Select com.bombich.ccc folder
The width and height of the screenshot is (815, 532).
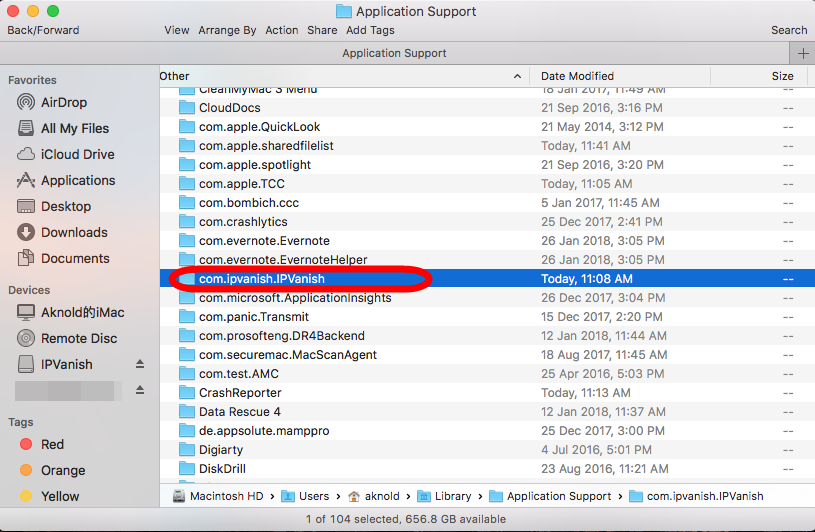click(249, 203)
